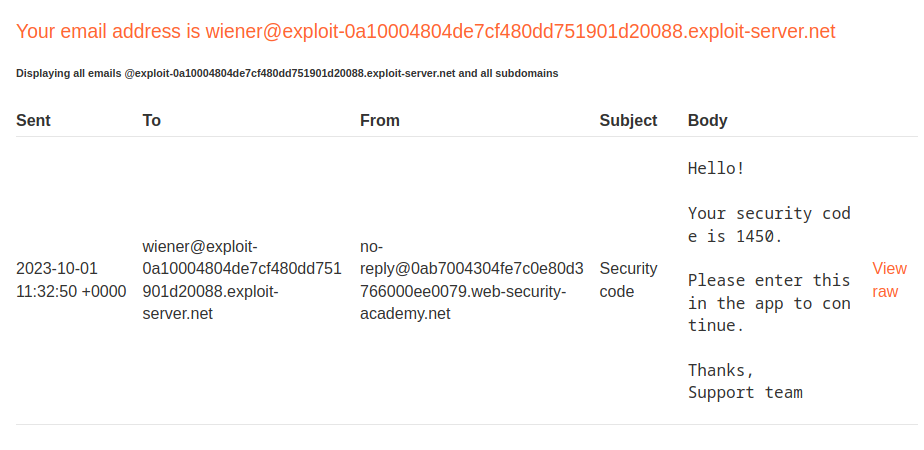The width and height of the screenshot is (924, 450).
Task: Open the View raw link
Action: click(889, 280)
